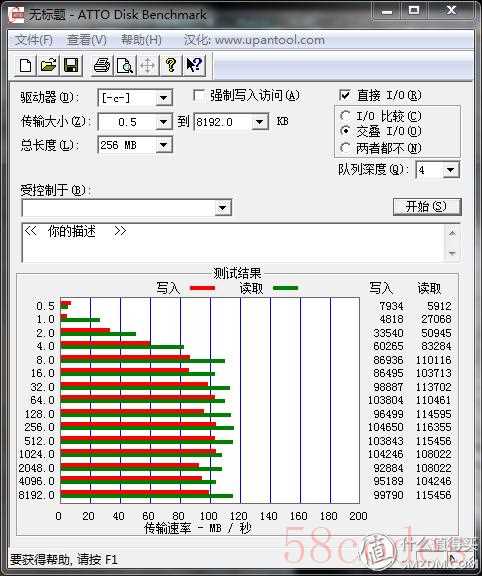Uncheck the 直接 I/O checkbox
This screenshot has width=482, height=576.
pos(345,96)
